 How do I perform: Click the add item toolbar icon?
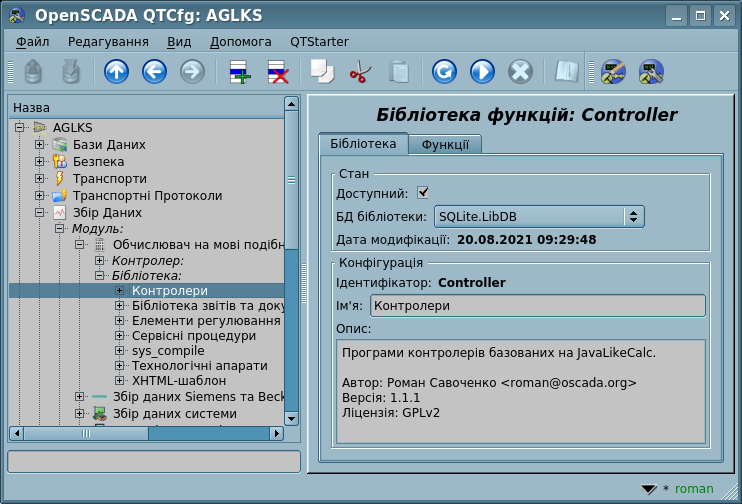click(x=240, y=72)
